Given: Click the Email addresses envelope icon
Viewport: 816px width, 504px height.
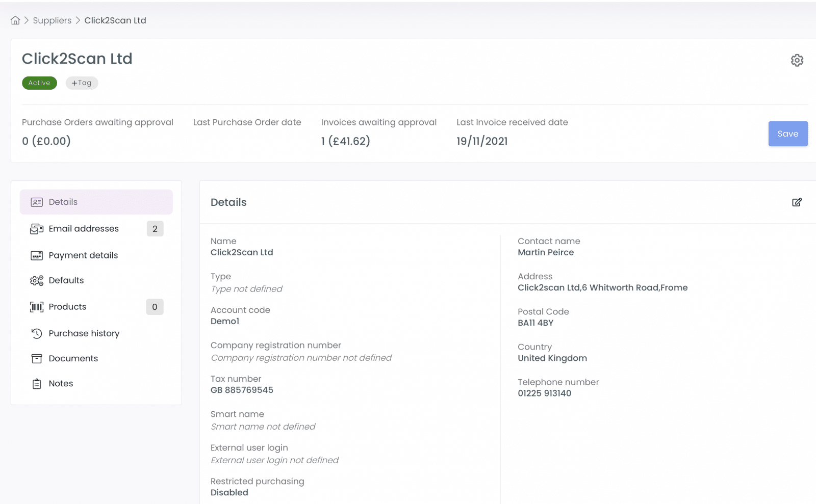Looking at the screenshot, I should (x=37, y=229).
